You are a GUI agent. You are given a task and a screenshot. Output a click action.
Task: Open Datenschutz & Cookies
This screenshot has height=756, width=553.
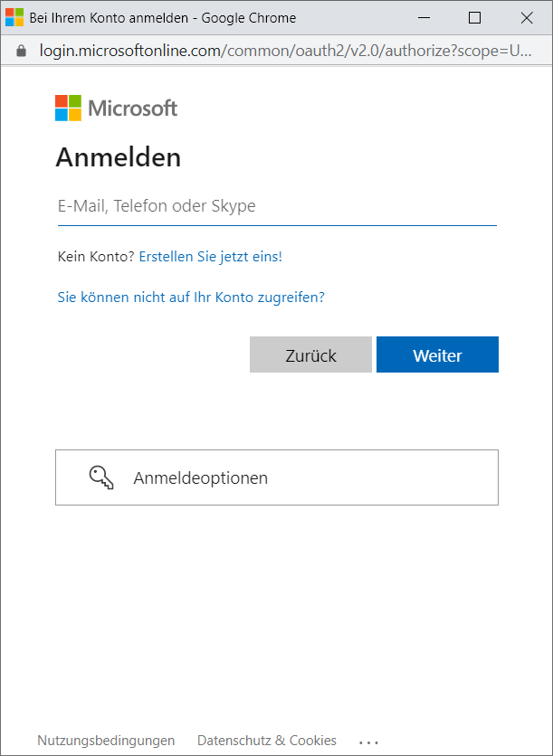click(x=266, y=740)
